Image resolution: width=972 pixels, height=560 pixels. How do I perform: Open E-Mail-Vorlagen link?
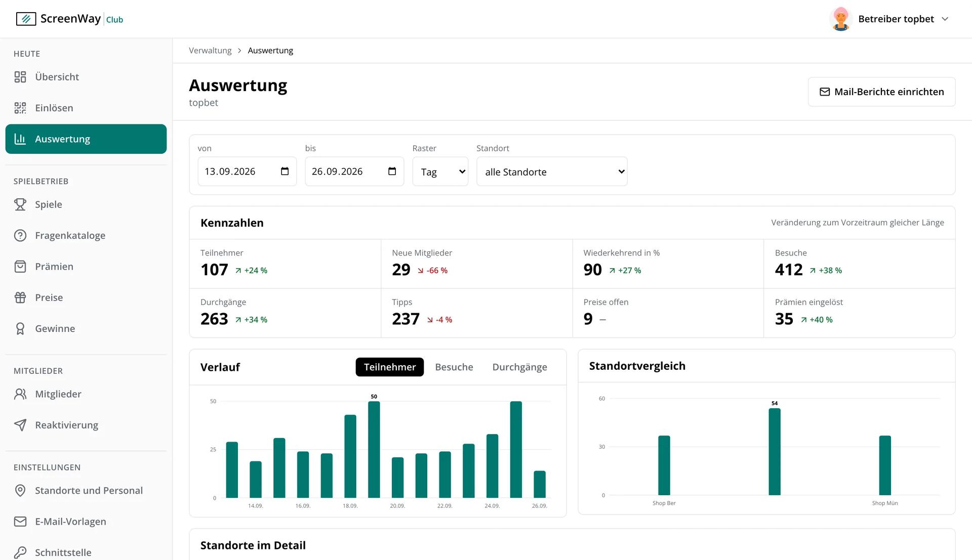coord(86,522)
